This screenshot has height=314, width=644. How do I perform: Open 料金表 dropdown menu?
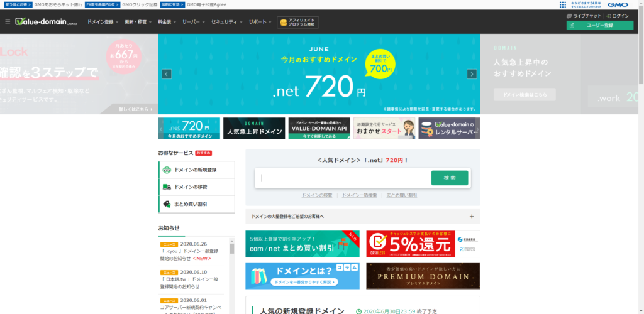[x=167, y=22]
